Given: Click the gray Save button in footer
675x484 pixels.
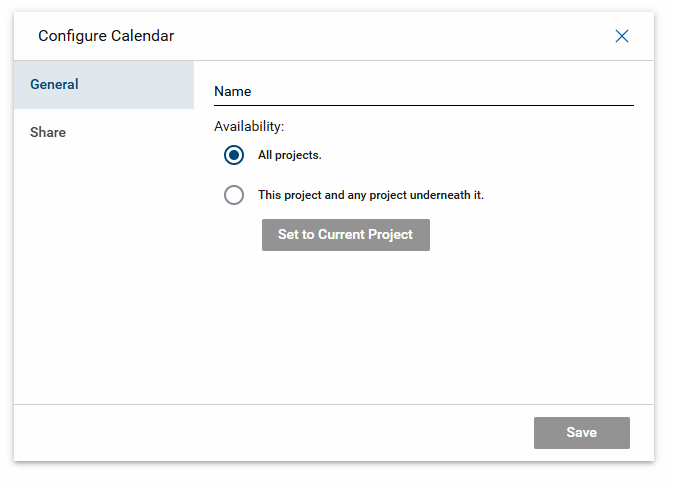Looking at the screenshot, I should 581,433.
